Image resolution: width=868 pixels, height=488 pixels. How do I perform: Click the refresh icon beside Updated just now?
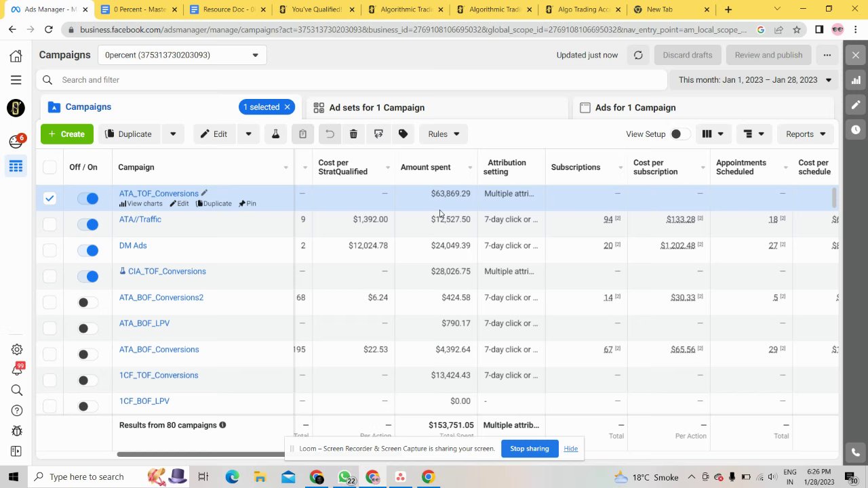click(x=638, y=55)
